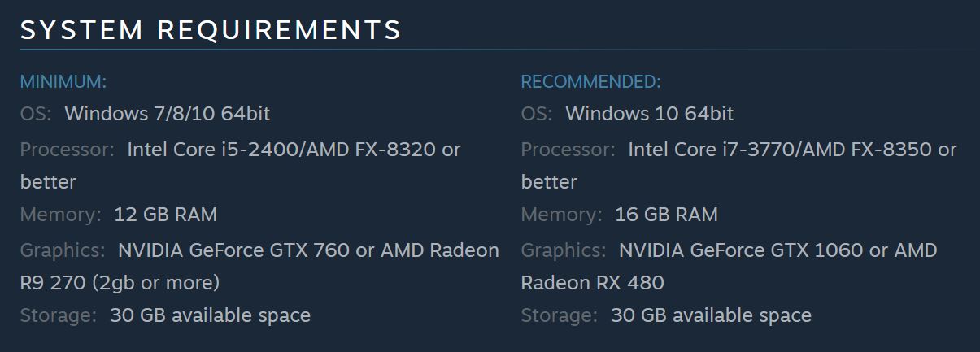Viewport: 980px width, 352px height.
Task: Click the SYSTEM REQUIREMENTS heading
Action: tap(211, 30)
